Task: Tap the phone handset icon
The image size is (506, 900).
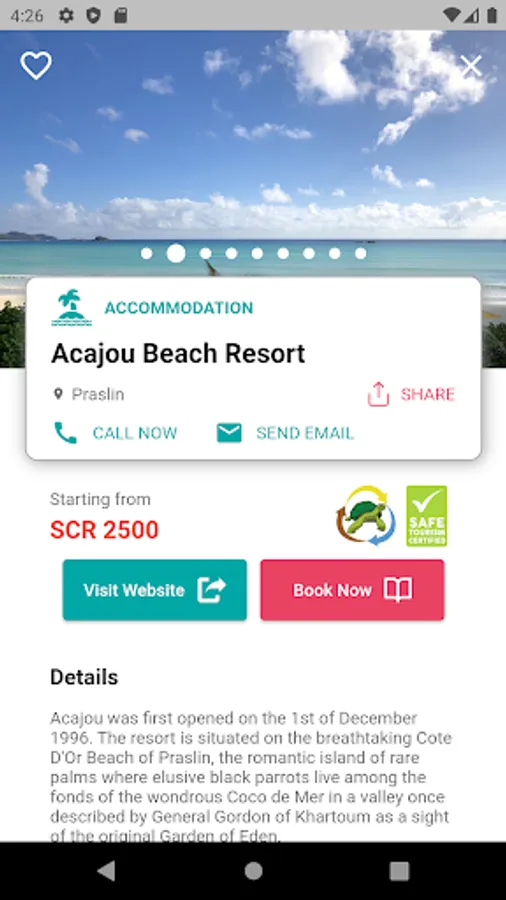Action: [x=65, y=433]
